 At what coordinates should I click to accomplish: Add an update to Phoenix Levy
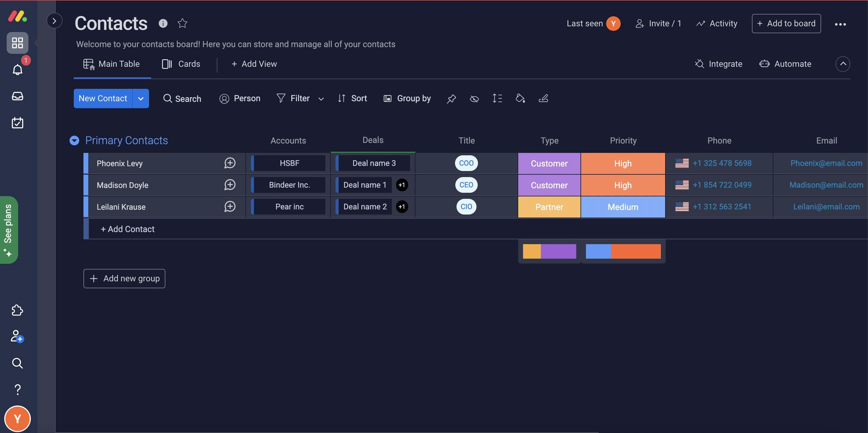(230, 163)
